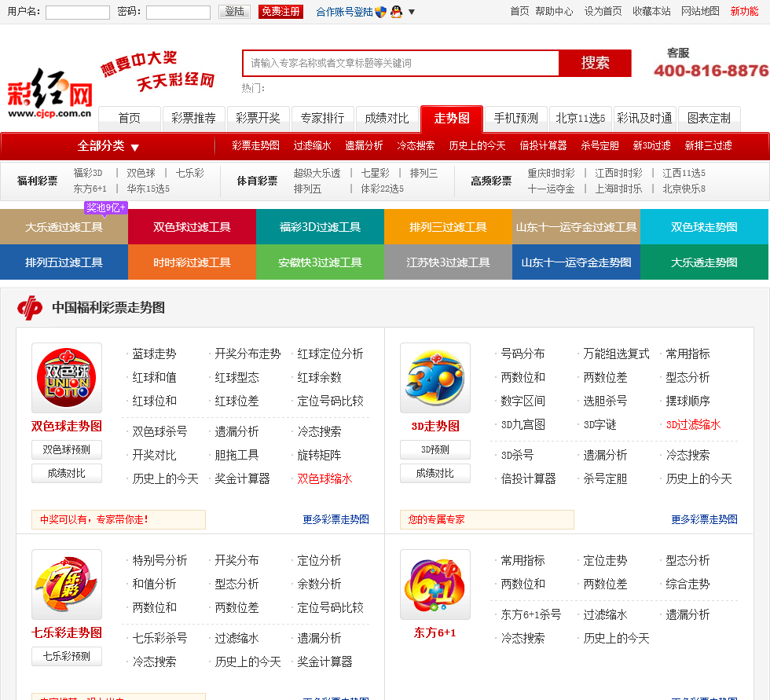Screen dimensions: 770x700
Task: Open 新3D过滤 menu item
Action: 651,146
